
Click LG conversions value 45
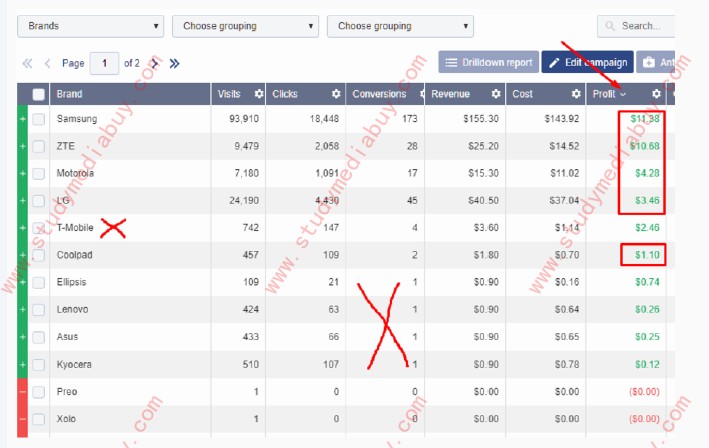tap(412, 200)
